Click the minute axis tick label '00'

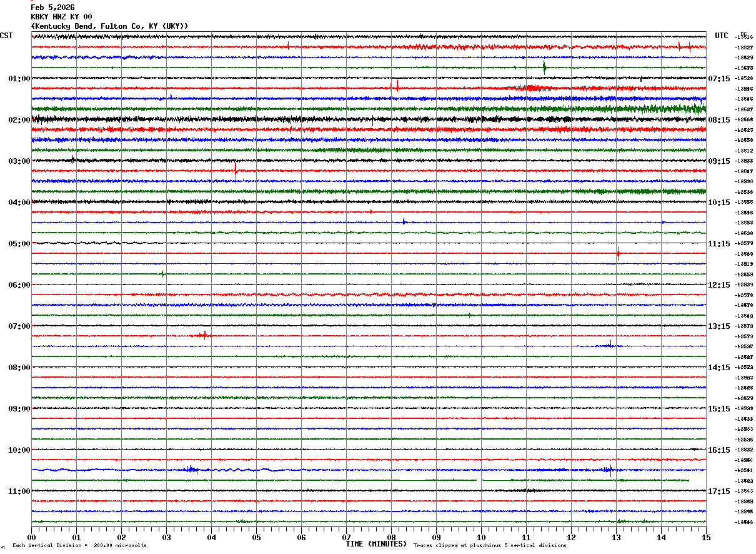tap(31, 537)
